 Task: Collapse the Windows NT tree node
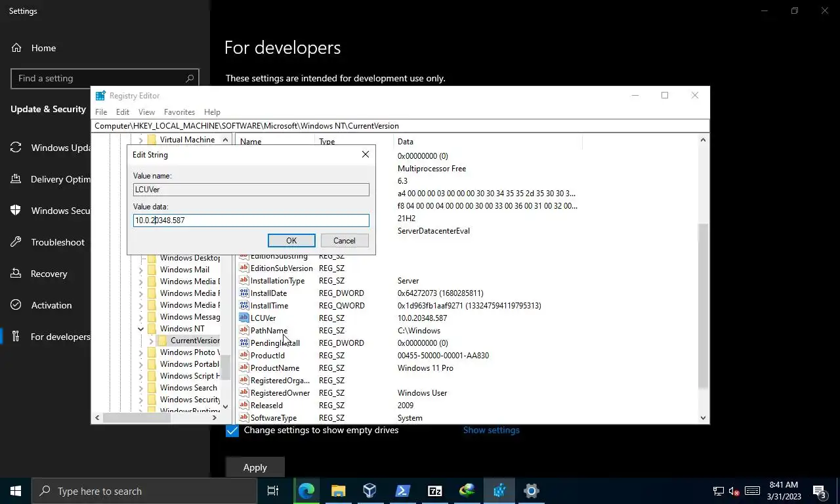pos(140,329)
